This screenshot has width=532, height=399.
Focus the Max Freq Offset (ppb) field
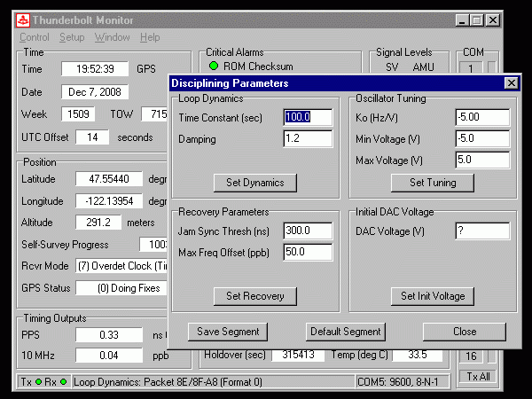click(308, 252)
